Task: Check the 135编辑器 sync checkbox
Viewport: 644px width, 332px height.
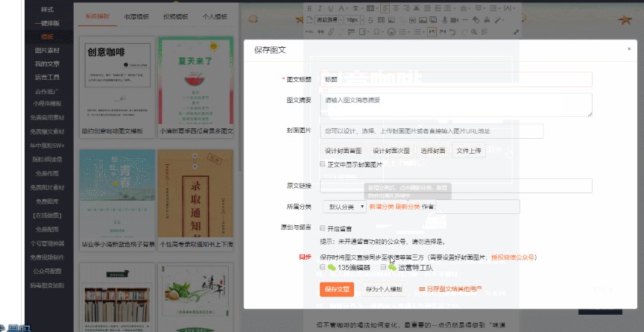Action: pyautogui.click(x=322, y=267)
